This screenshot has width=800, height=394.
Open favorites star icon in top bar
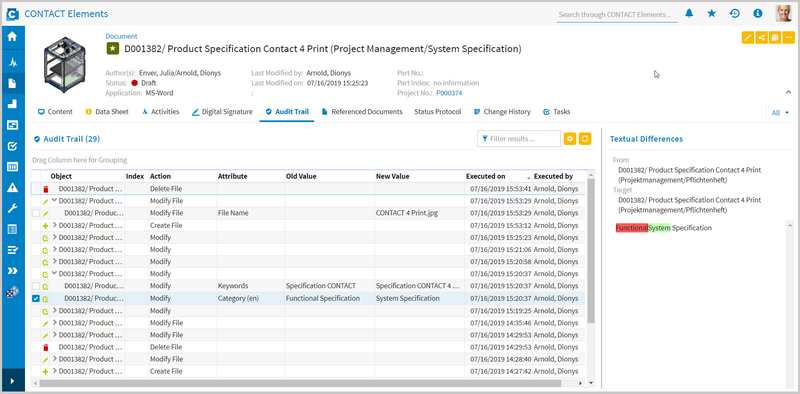click(712, 14)
